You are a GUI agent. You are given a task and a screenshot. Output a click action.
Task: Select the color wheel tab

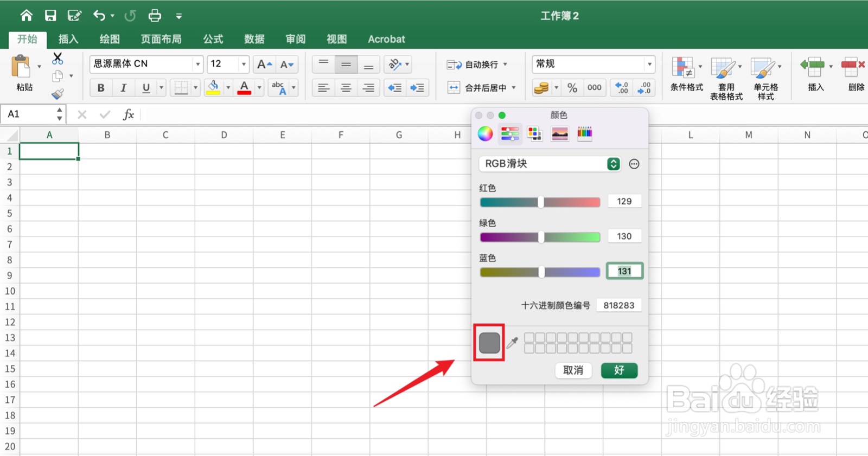(485, 133)
